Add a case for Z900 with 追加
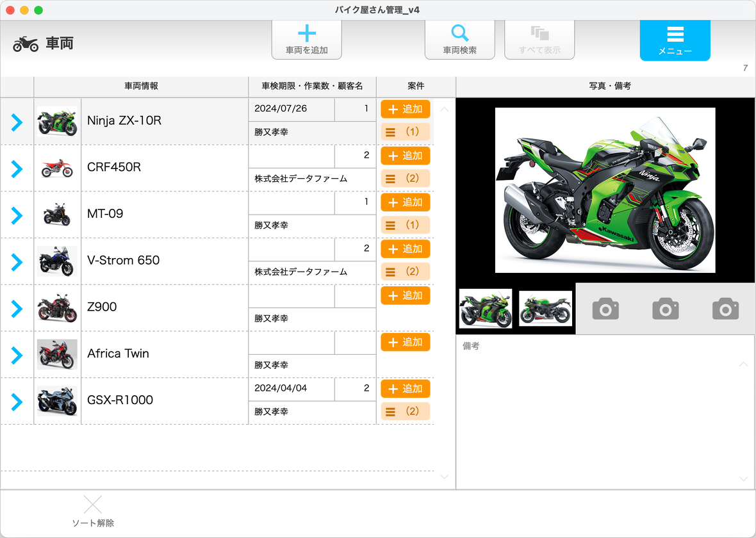This screenshot has width=756, height=538. (405, 296)
